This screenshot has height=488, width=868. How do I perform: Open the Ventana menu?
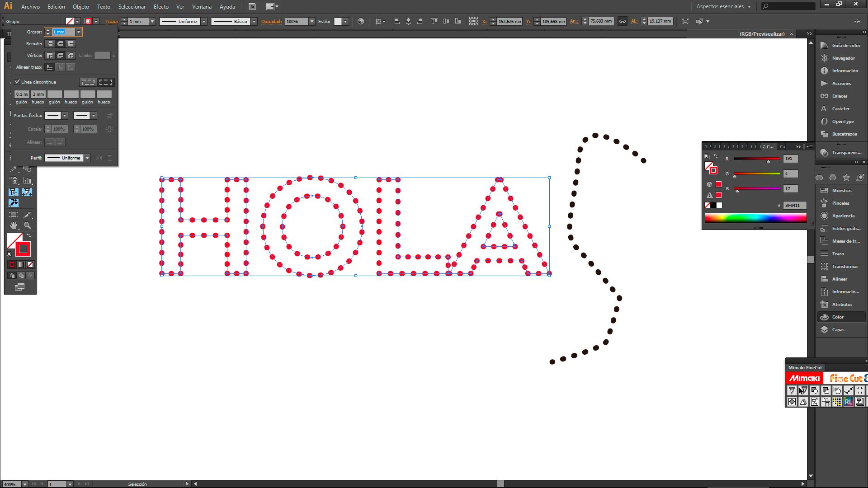tap(202, 7)
